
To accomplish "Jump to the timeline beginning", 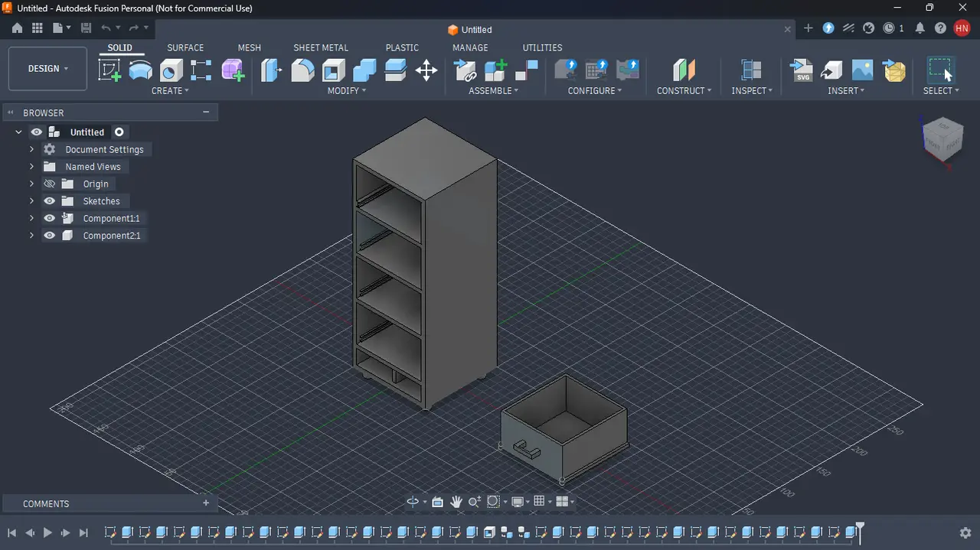I will [x=11, y=532].
